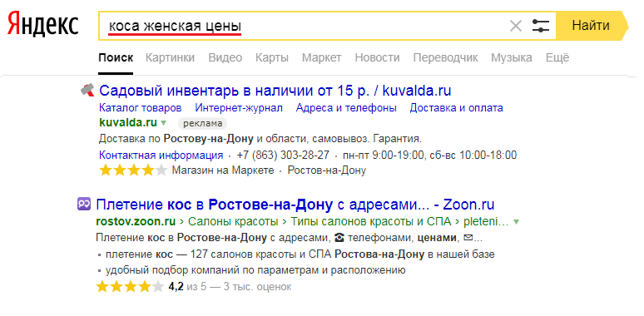Image resolution: width=644 pixels, height=316 pixels.
Task: Open the Маркет tab
Action: (x=322, y=57)
